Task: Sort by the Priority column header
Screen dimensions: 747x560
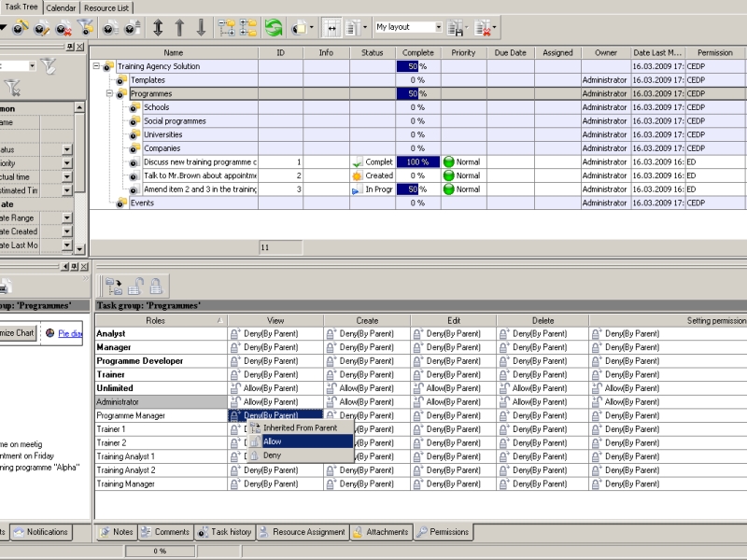Action: (x=463, y=53)
